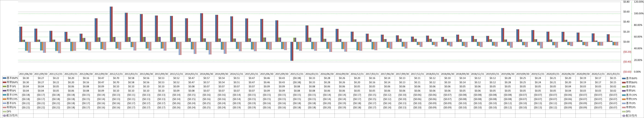Select 希釈EPS ($0.26) cell under 2013/12/31
The image size is (644, 118).
click(x=176, y=107)
